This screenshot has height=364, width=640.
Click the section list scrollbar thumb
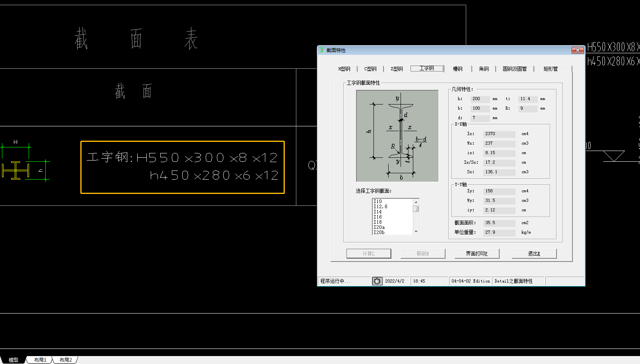(x=416, y=209)
